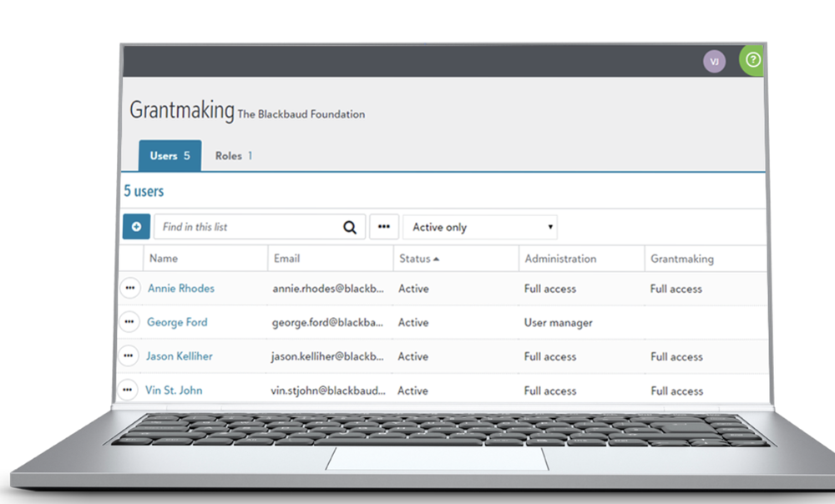This screenshot has height=504, width=835.
Task: Click the jason.kelliher@blackb... email cell
Action: click(x=327, y=356)
